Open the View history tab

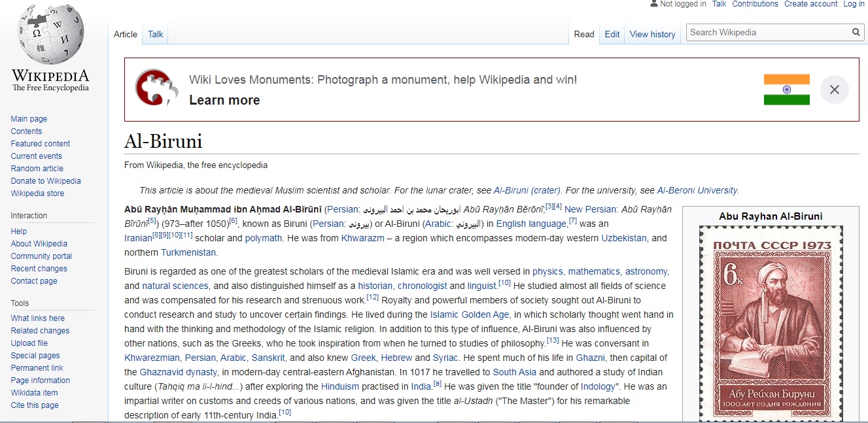pyautogui.click(x=652, y=34)
